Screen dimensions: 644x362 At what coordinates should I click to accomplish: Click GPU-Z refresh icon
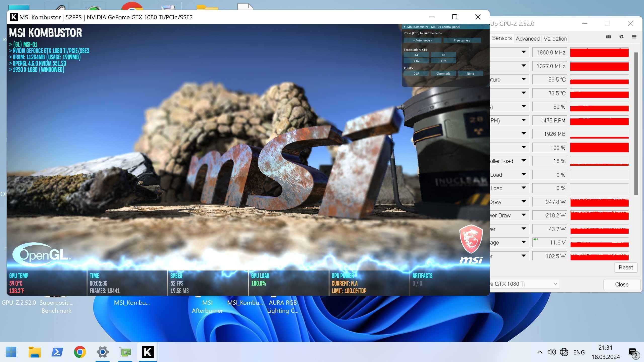point(621,37)
